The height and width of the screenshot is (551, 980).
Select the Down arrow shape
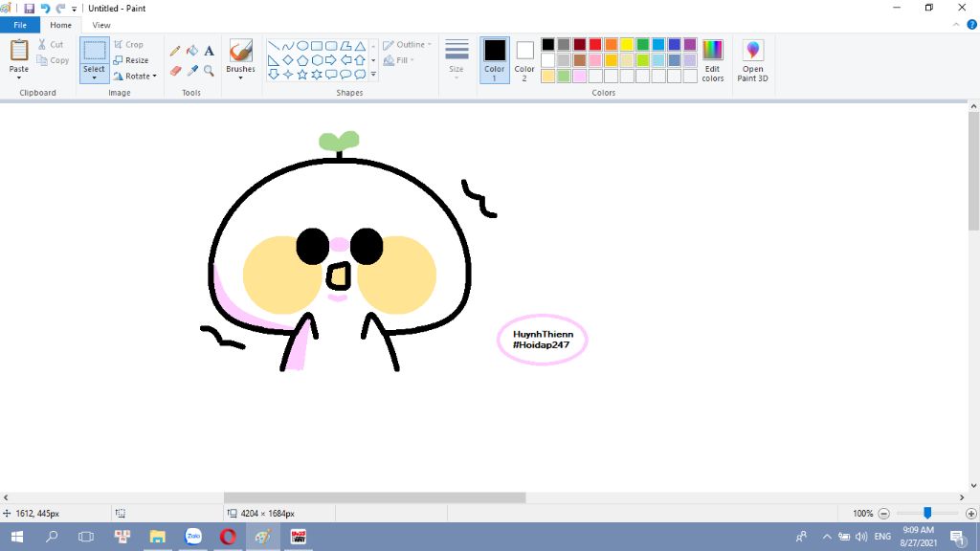click(x=273, y=75)
